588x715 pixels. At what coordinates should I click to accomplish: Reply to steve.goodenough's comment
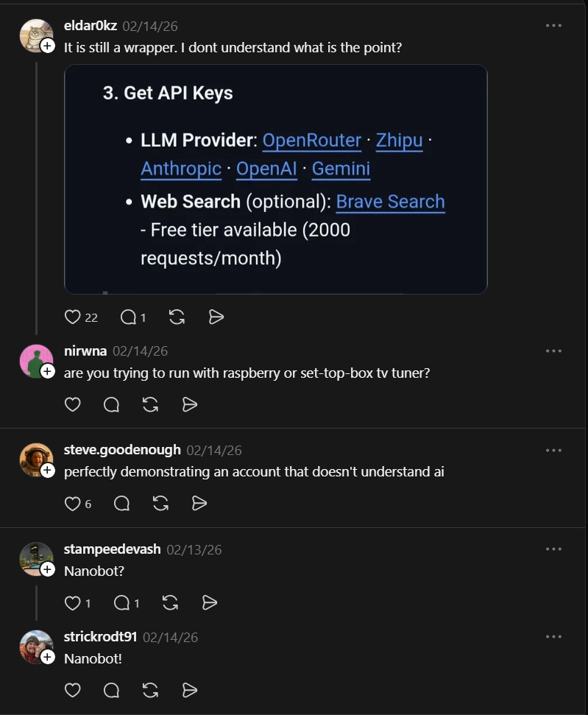point(121,504)
